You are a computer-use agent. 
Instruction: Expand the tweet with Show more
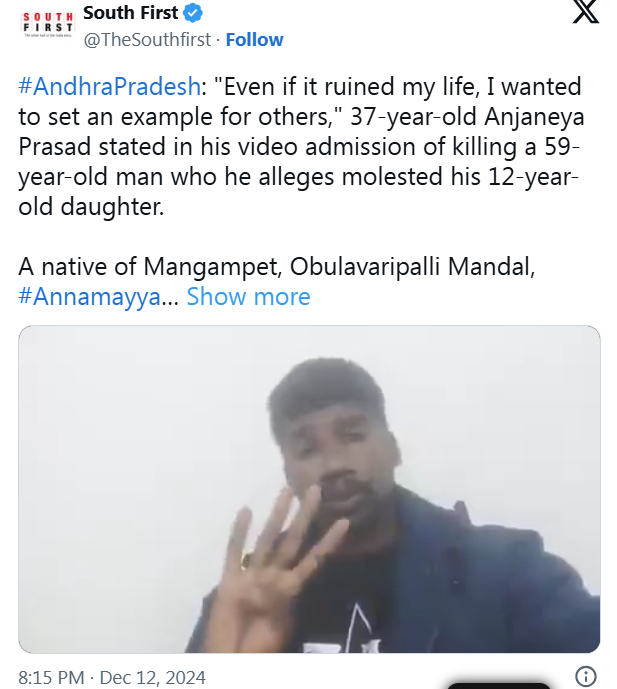click(248, 297)
